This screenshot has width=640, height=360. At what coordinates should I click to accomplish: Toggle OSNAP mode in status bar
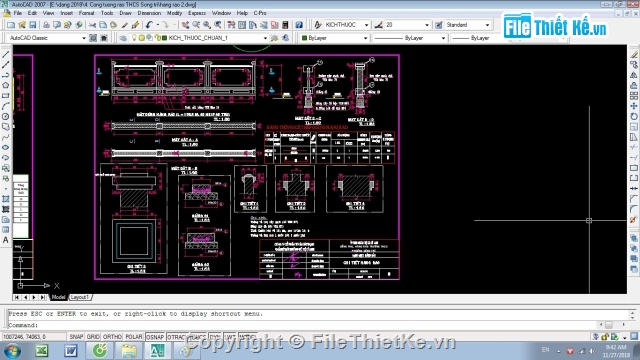(x=155, y=337)
